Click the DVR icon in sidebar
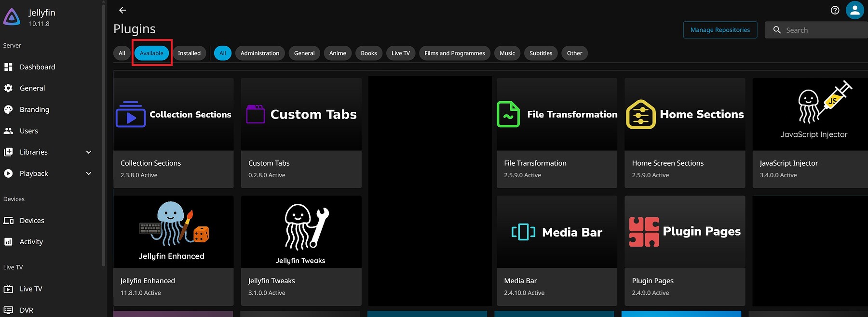Image resolution: width=868 pixels, height=317 pixels. 8,310
